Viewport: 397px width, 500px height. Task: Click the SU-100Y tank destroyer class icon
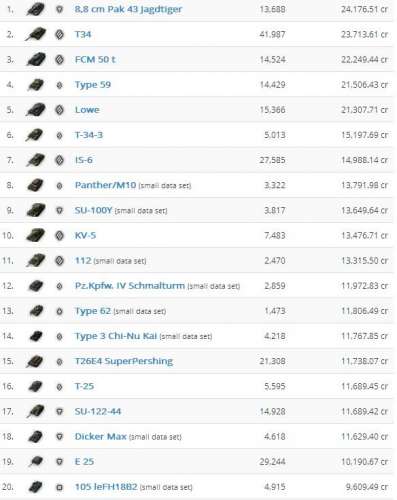(59, 211)
